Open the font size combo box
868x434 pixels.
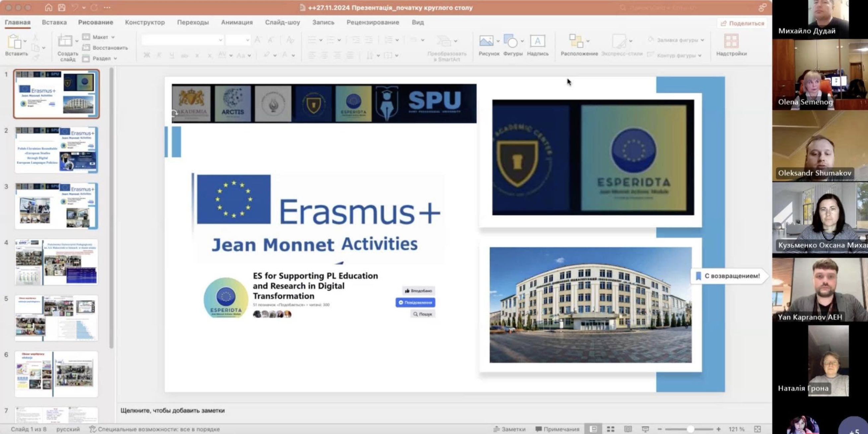coord(238,40)
